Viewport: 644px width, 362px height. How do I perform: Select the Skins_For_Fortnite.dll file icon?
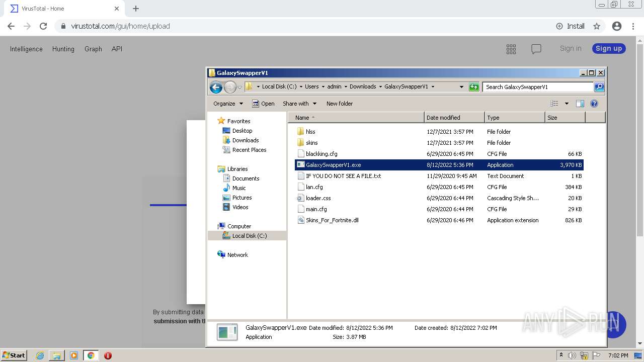pos(300,220)
